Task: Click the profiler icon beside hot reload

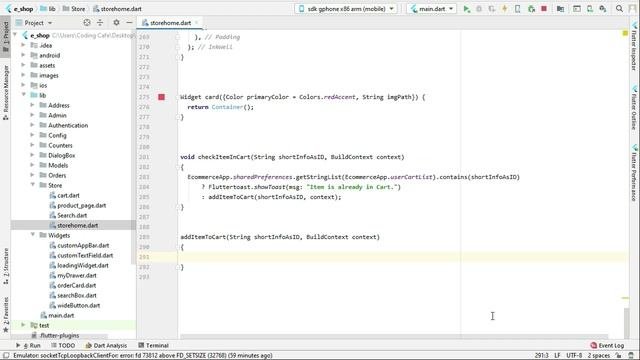Action: 518,9
